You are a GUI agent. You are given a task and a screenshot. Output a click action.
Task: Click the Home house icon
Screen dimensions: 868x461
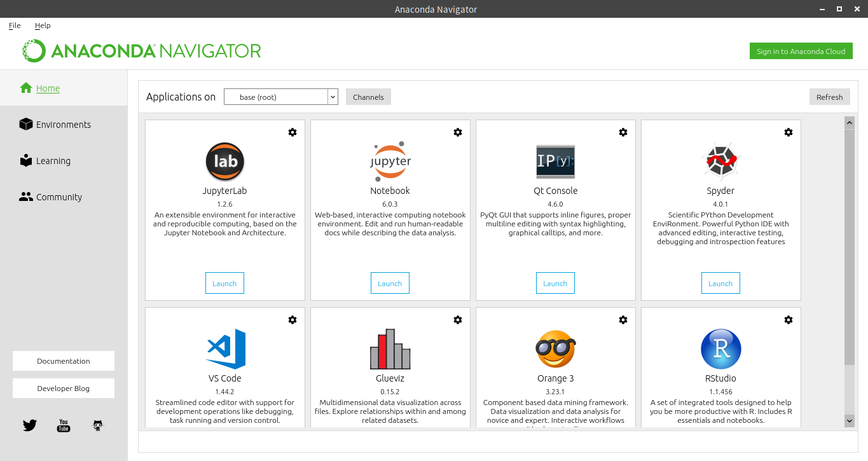pos(26,88)
